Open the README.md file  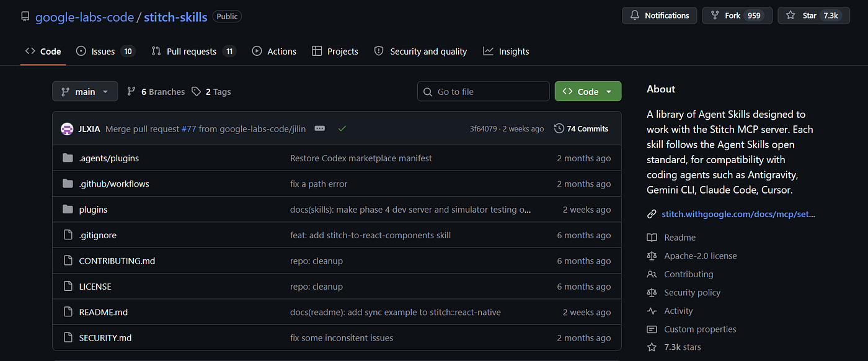coord(104,313)
